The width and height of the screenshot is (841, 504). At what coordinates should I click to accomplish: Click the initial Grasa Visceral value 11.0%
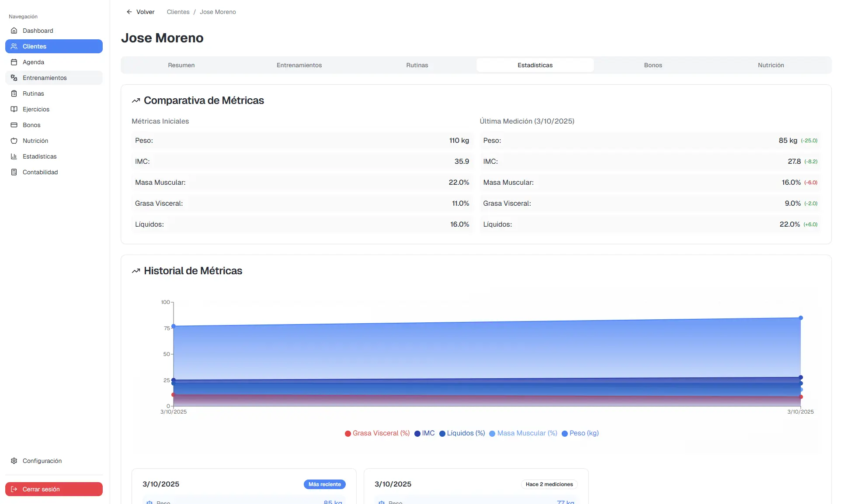[x=460, y=204]
